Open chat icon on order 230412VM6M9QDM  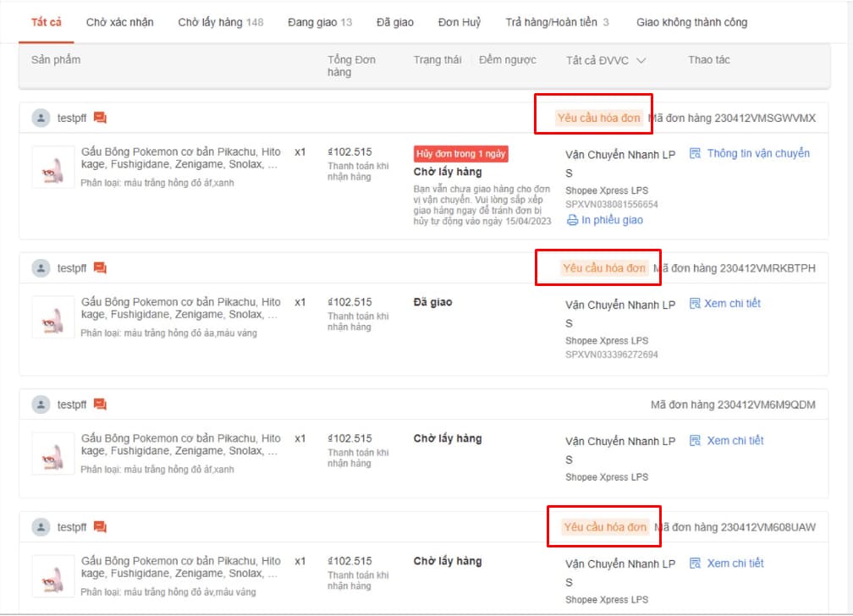(100, 404)
